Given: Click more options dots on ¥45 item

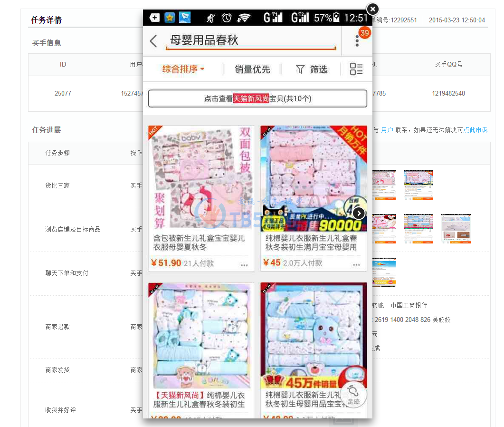Looking at the screenshot, I should (x=356, y=265).
